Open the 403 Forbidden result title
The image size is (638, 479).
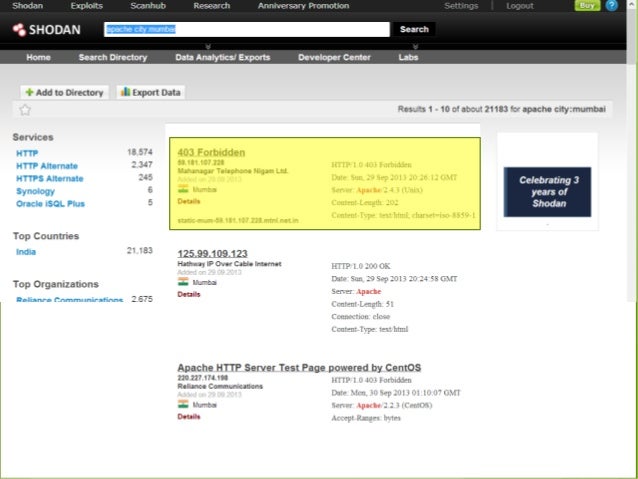(211, 152)
